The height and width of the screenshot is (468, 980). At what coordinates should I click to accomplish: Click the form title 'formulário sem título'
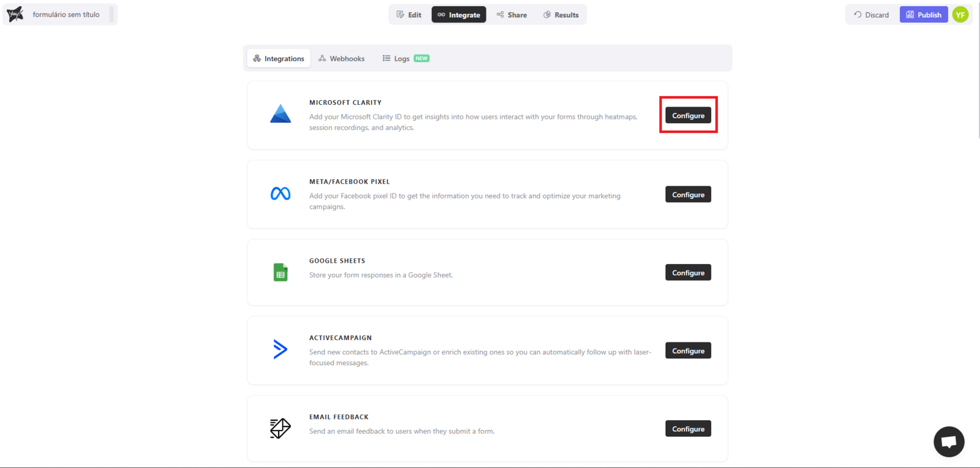pos(66,15)
